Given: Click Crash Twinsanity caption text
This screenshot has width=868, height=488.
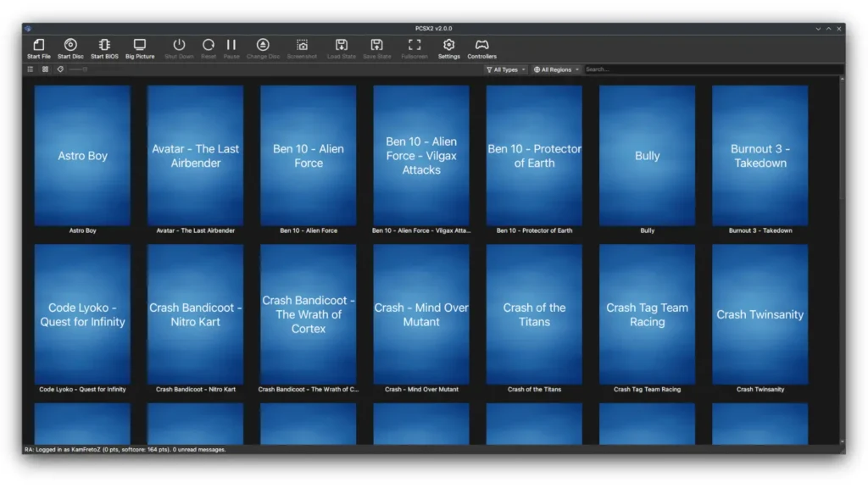Looking at the screenshot, I should click(760, 390).
